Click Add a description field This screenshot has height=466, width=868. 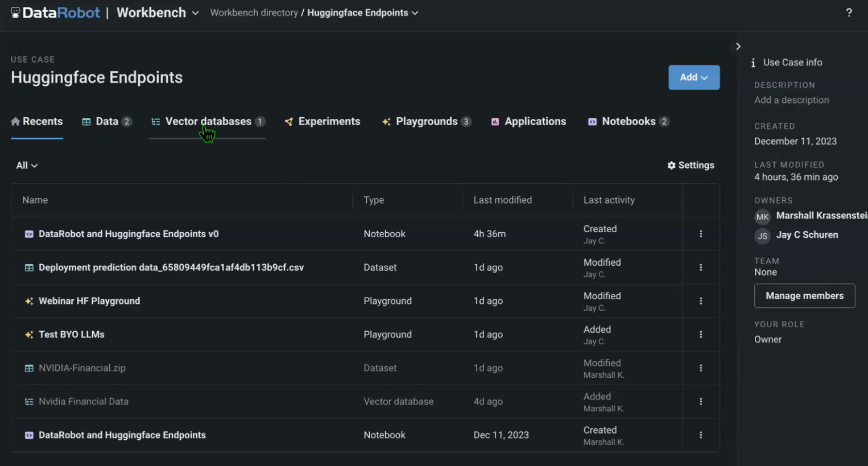coord(791,100)
